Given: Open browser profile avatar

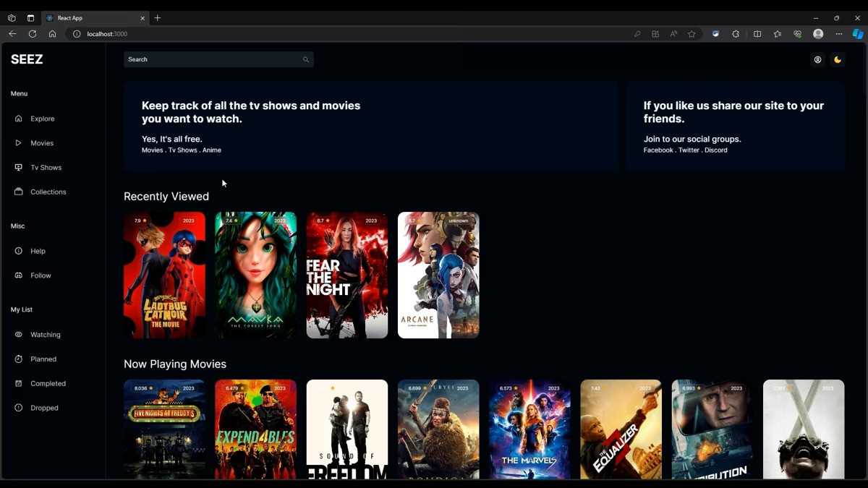Looking at the screenshot, I should pos(818,34).
